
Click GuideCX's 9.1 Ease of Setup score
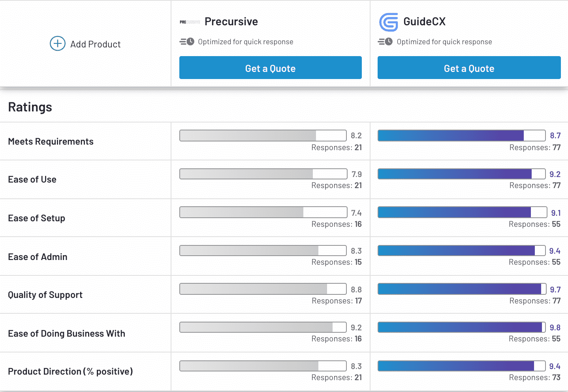pos(556,213)
